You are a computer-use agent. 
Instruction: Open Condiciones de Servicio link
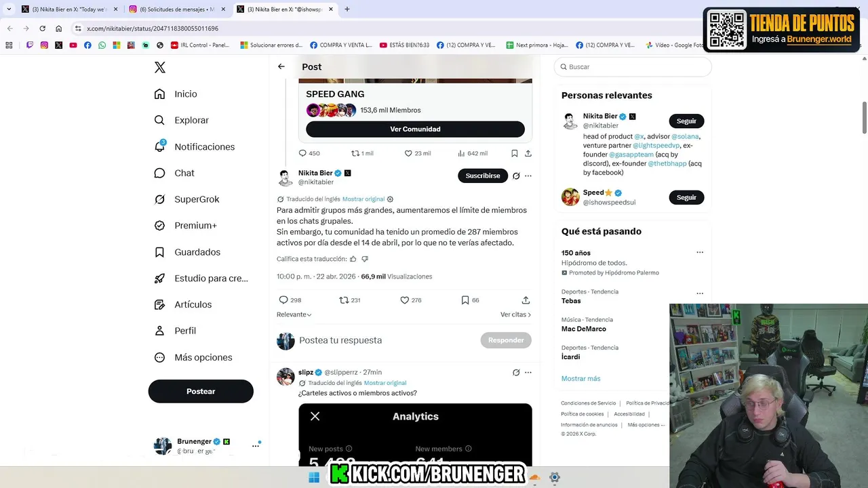[589, 403]
